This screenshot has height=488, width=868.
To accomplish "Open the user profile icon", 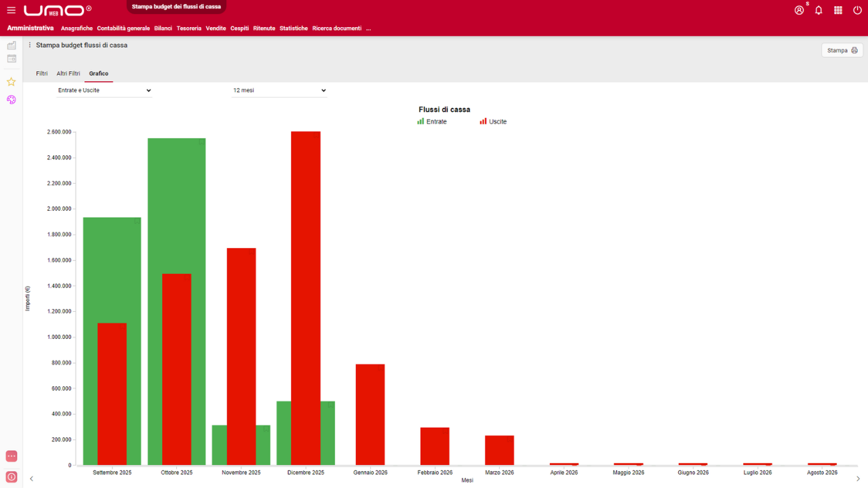I will coord(799,10).
